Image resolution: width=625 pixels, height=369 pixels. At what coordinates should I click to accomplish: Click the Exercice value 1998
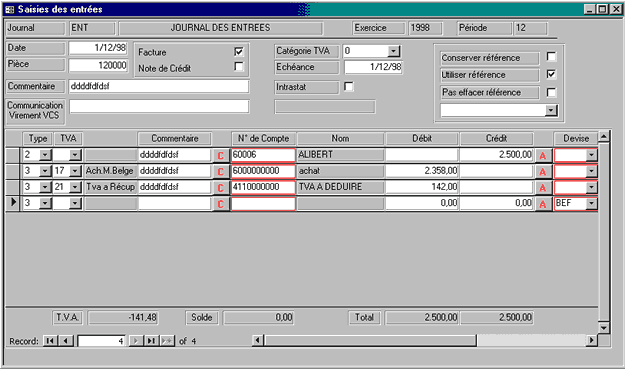(425, 28)
